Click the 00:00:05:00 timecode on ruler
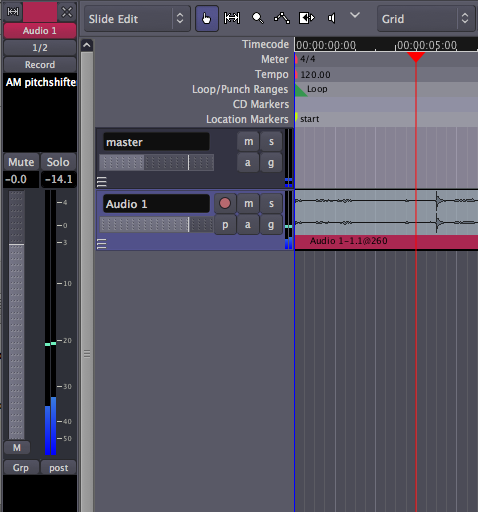Image resolution: width=478 pixels, height=512 pixels. click(x=427, y=45)
